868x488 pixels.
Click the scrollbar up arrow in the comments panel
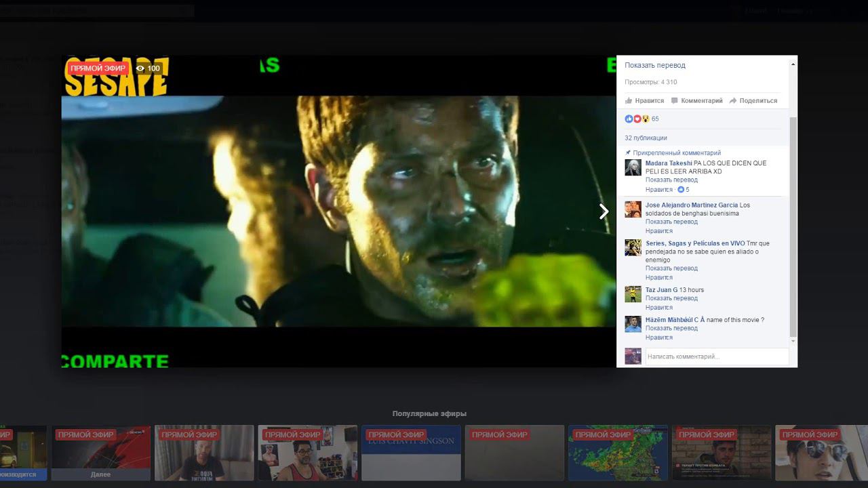tap(793, 64)
